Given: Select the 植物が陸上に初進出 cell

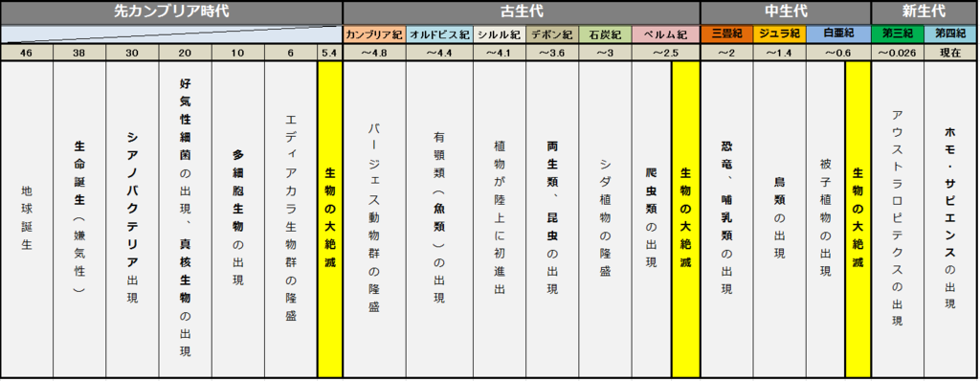Looking at the screenshot, I should pyautogui.click(x=500, y=219).
